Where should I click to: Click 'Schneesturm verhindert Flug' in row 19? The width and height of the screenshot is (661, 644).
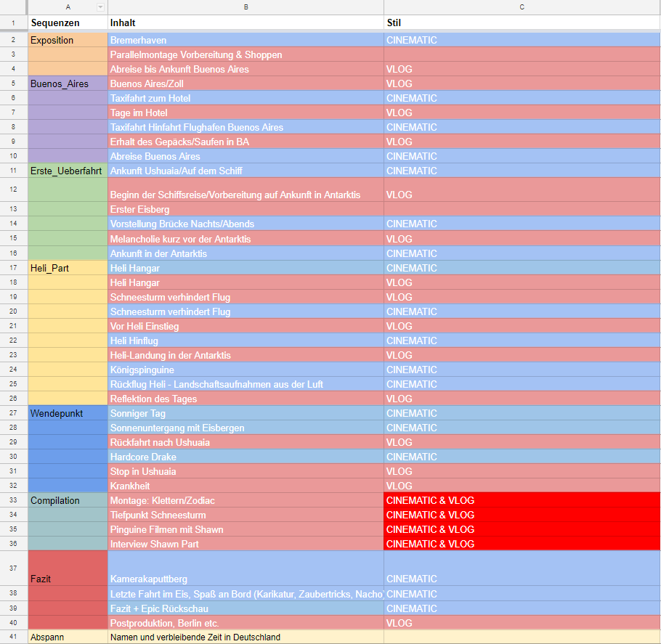[x=246, y=297]
